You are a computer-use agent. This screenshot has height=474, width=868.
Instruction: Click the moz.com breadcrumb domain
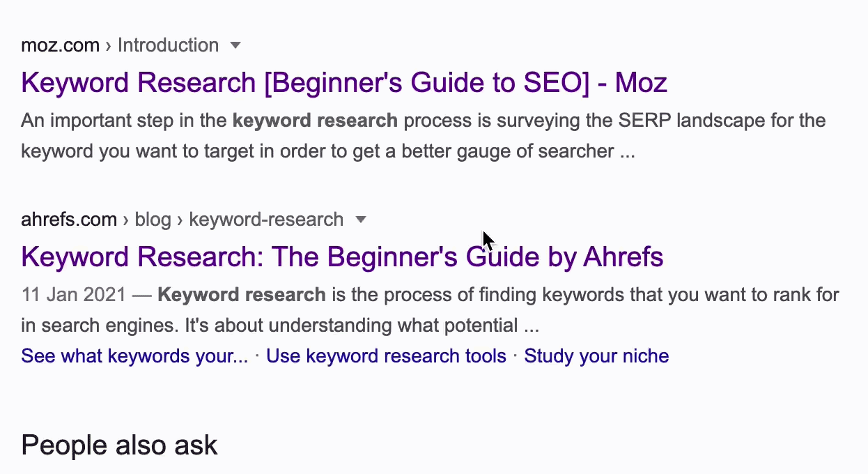[60, 45]
